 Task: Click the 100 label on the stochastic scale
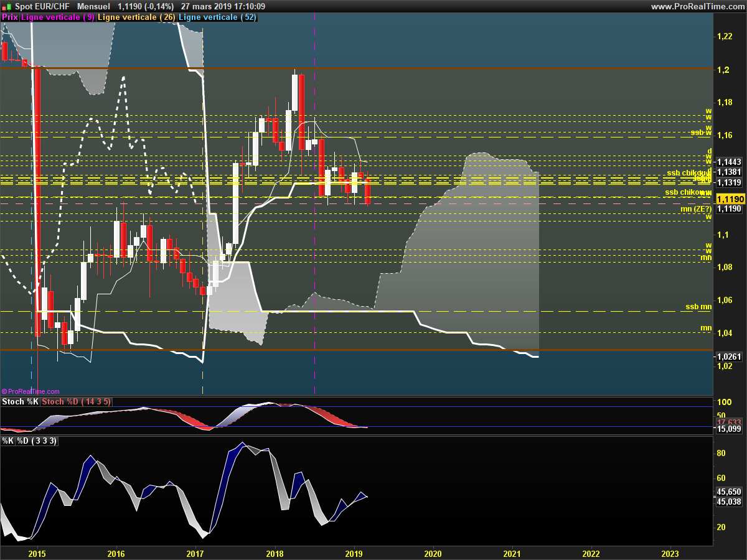pos(723,402)
